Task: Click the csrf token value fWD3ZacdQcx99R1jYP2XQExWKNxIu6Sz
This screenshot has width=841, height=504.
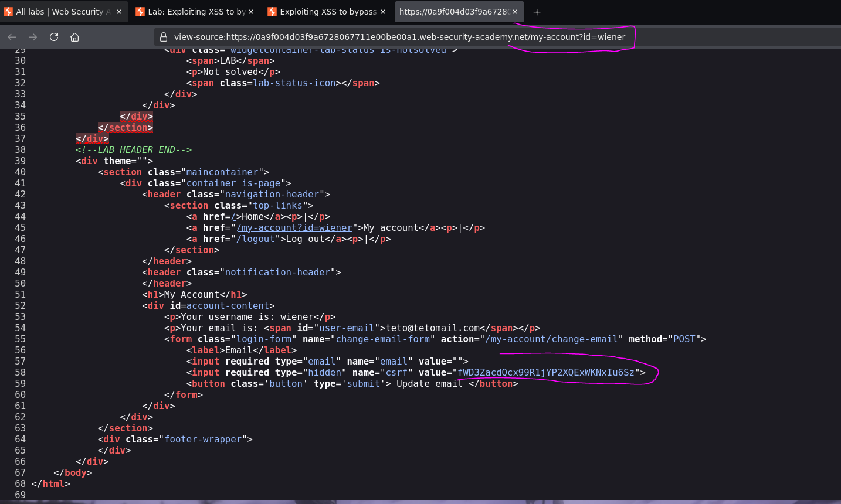Action: (x=546, y=372)
